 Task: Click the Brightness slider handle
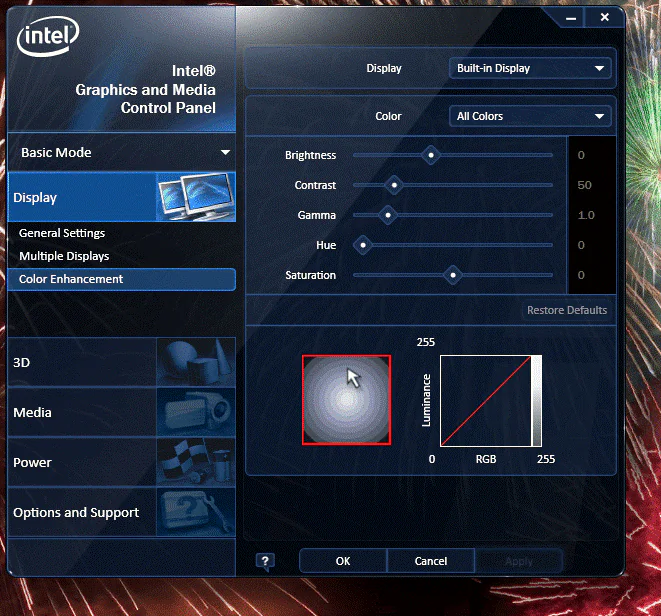coord(431,155)
